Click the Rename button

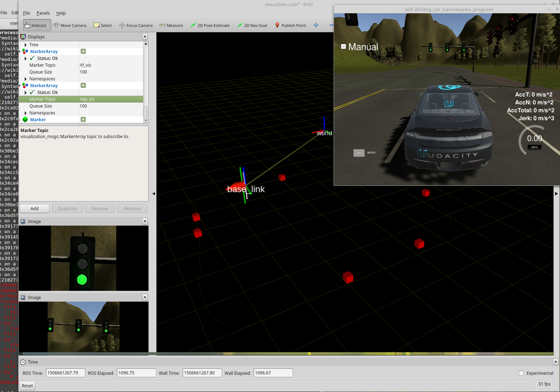coord(132,209)
